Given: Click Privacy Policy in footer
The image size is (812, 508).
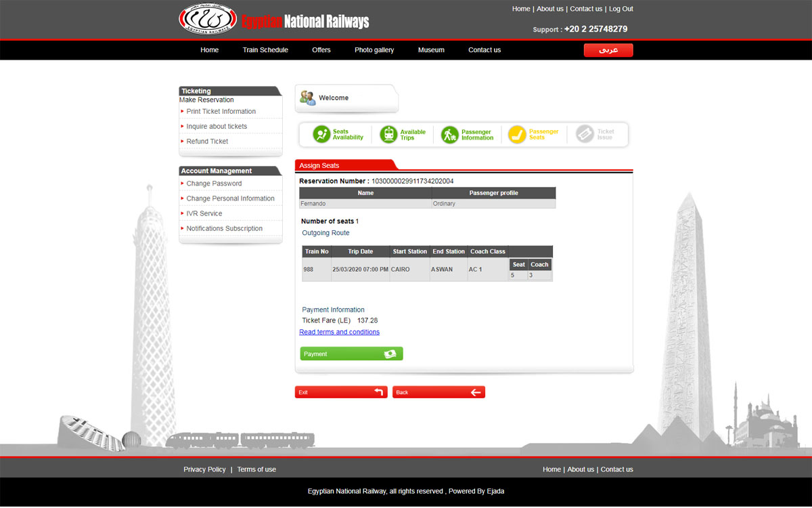Looking at the screenshot, I should [204, 469].
